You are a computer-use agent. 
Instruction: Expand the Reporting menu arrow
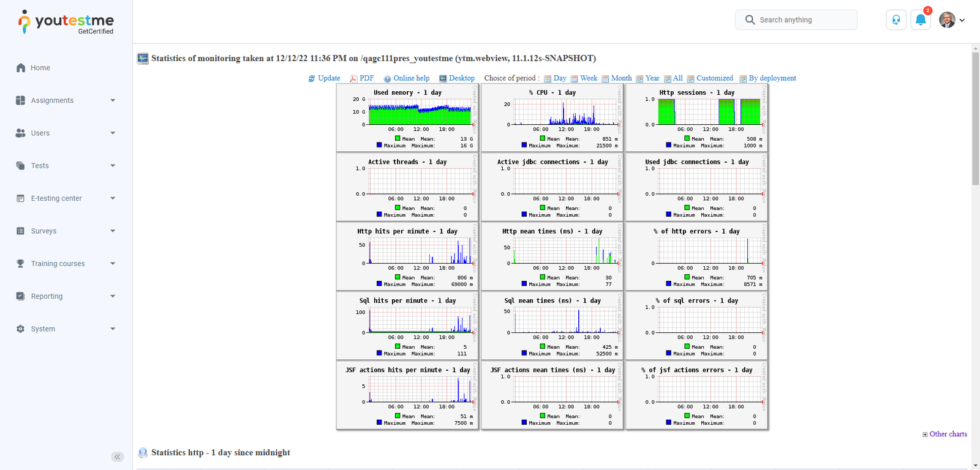tap(113, 296)
